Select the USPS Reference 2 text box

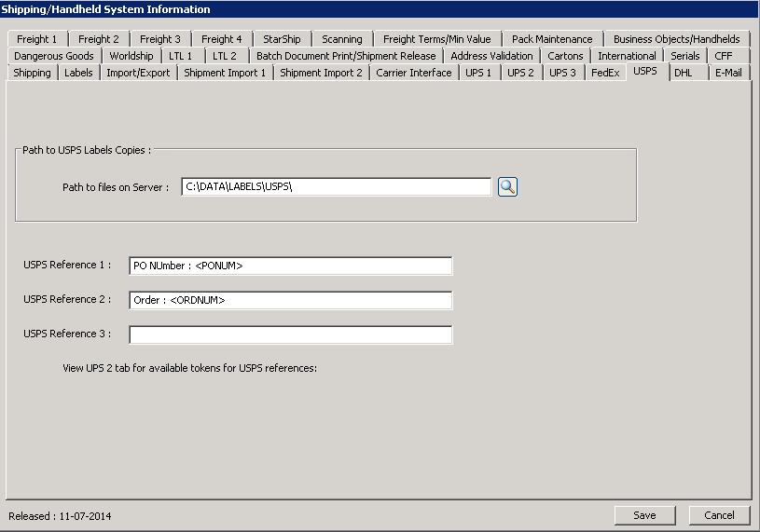click(x=291, y=301)
